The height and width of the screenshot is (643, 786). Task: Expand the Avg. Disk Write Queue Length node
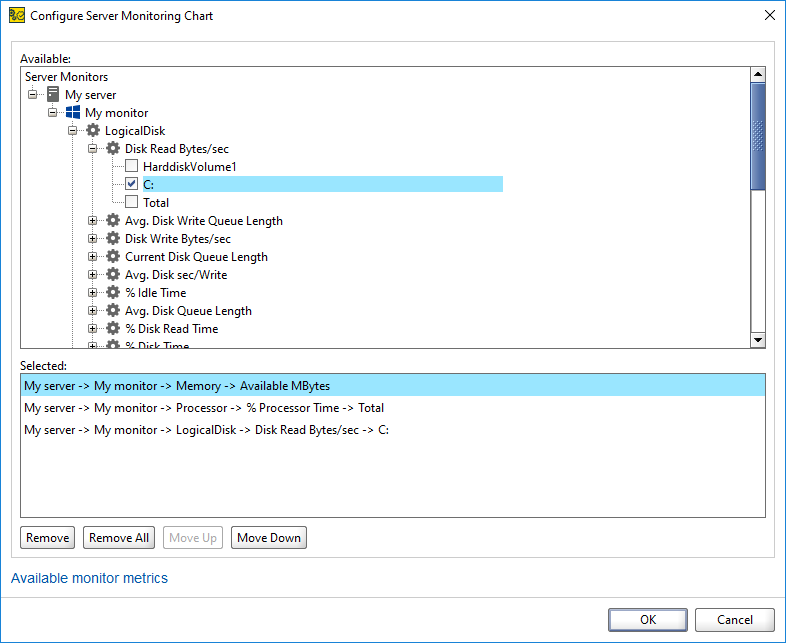point(93,221)
